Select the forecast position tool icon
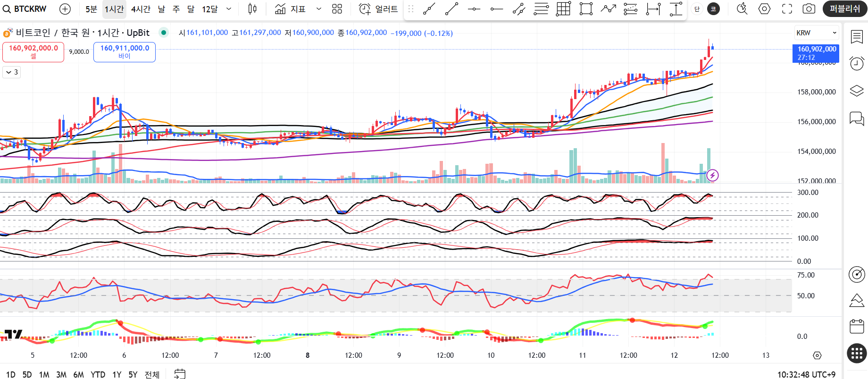This screenshot has height=379, width=868. point(631,9)
